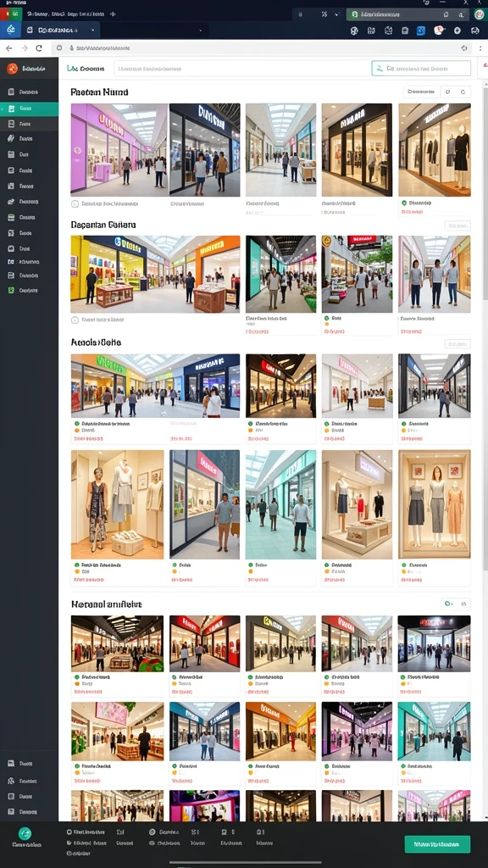Viewport: 488px width, 868px height.
Task: Click the teal round icon in the bottom bar
Action: [x=25, y=833]
